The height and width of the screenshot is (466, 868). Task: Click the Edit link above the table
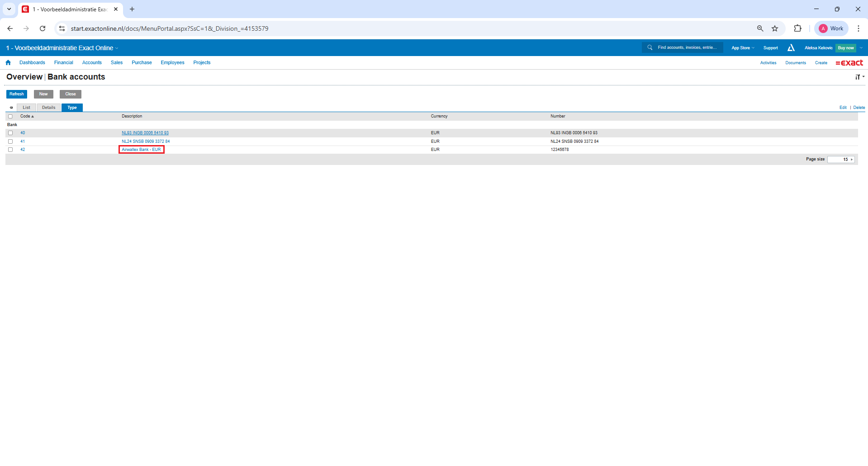pos(843,108)
